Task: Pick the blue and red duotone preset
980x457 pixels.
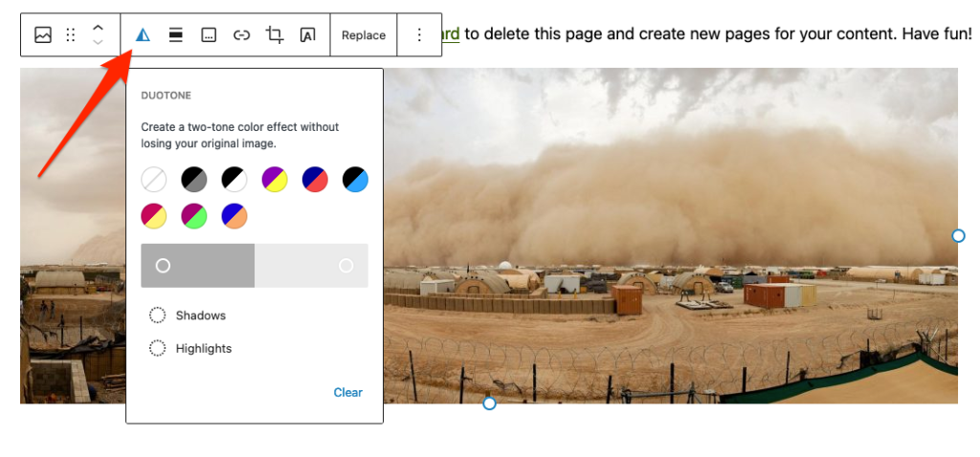Action: click(315, 179)
